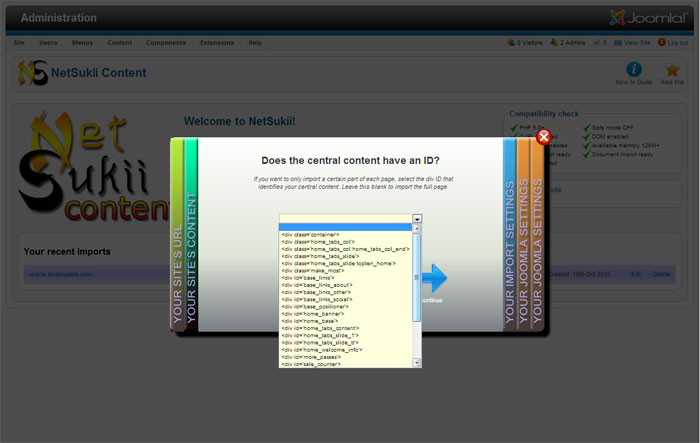
Task: Select 'home_tabs_slide topten_home' option
Action: point(345,263)
